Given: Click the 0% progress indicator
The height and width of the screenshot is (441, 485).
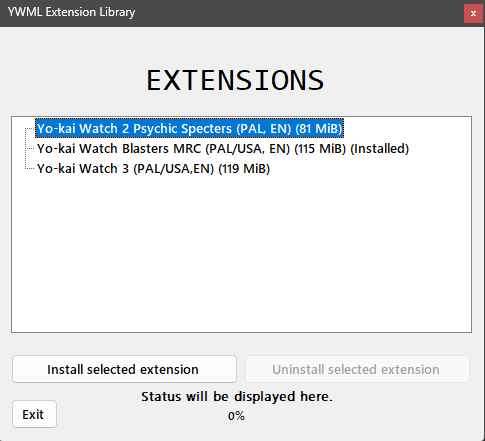Looking at the screenshot, I should point(236,416).
